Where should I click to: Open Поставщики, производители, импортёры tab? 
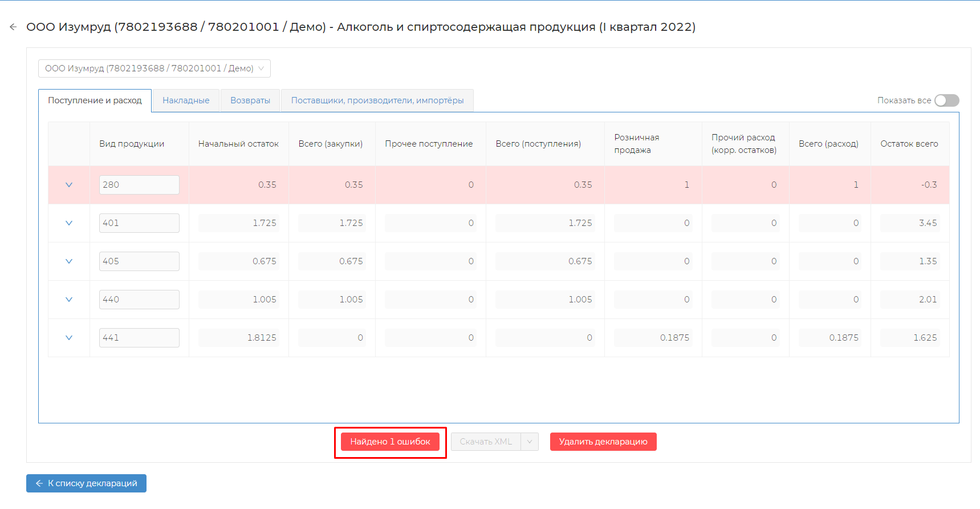point(377,100)
